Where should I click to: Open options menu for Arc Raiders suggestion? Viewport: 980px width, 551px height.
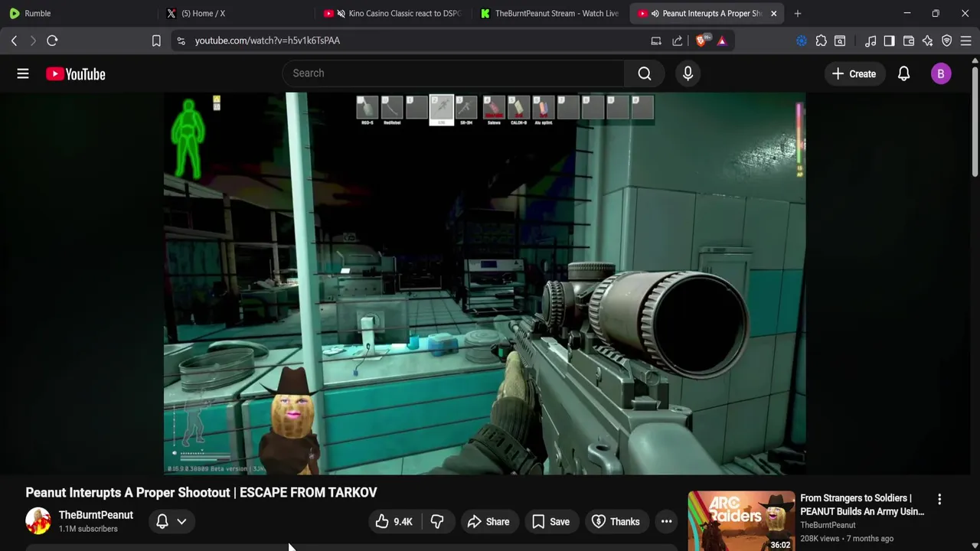pos(939,499)
